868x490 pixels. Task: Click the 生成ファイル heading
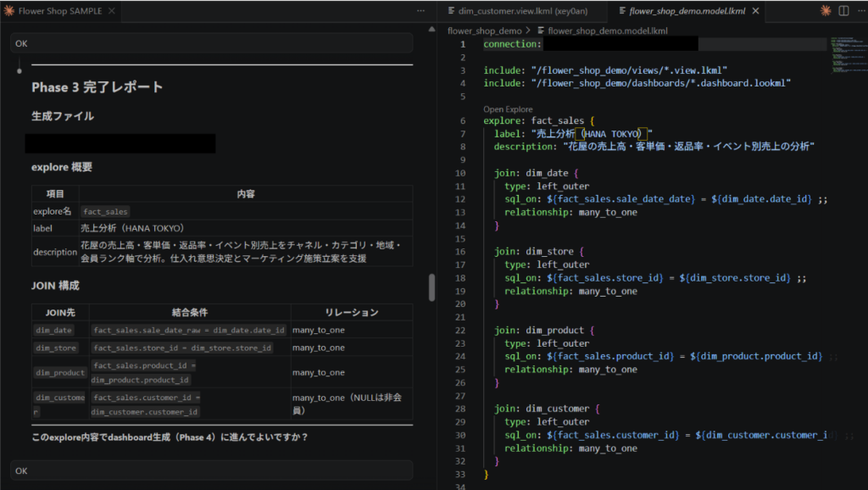(x=63, y=116)
